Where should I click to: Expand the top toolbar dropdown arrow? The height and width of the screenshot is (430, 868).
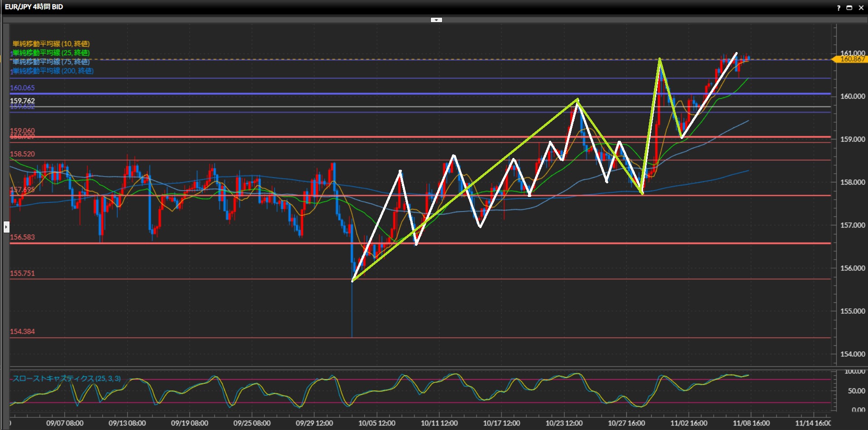coord(436,20)
